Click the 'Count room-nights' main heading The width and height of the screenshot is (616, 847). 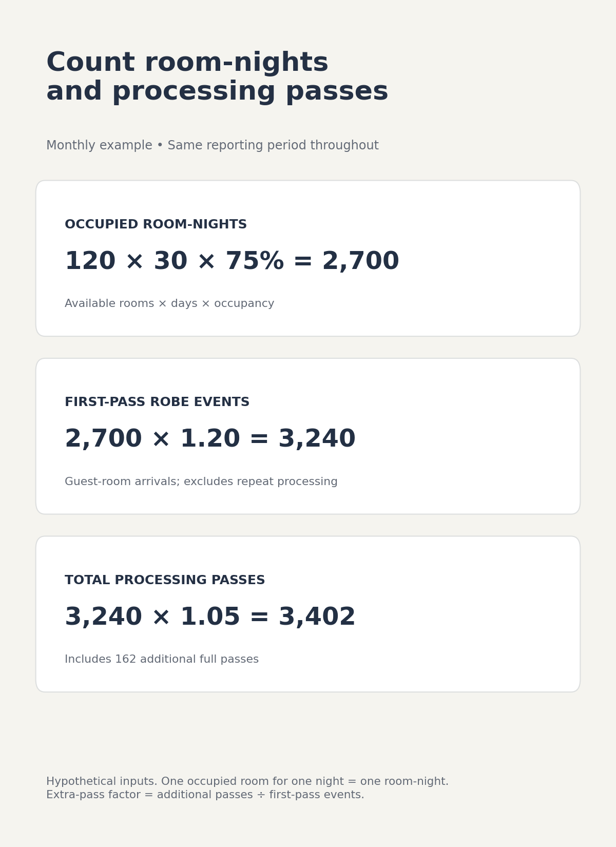click(187, 63)
